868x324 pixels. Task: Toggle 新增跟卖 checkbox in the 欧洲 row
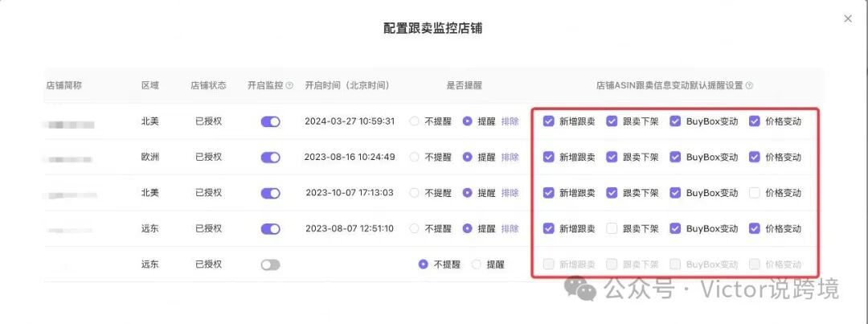pyautogui.click(x=549, y=158)
